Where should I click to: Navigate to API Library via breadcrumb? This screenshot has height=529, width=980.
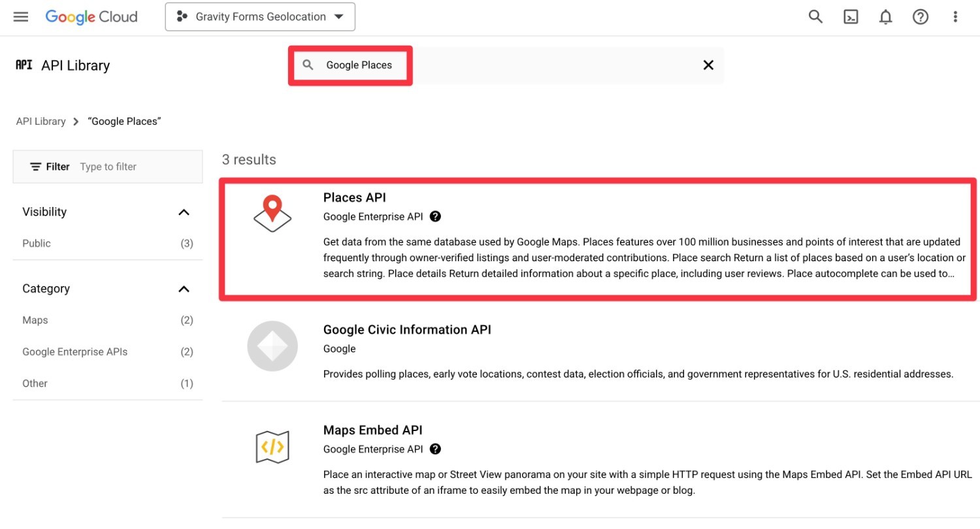[x=41, y=121]
